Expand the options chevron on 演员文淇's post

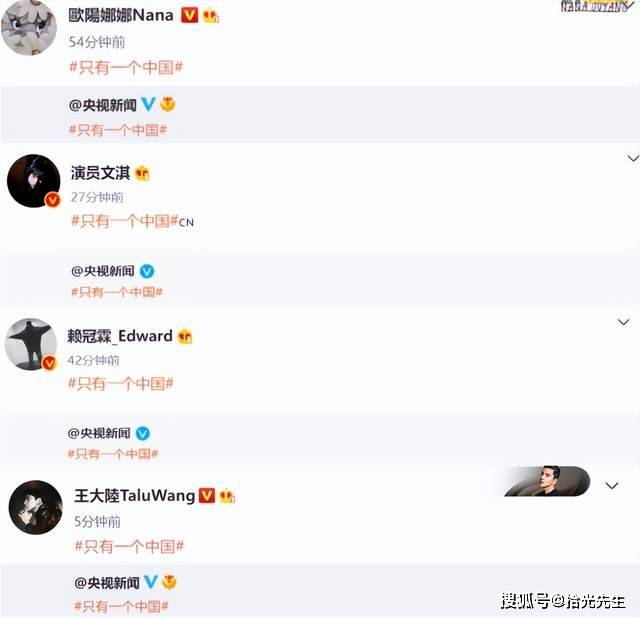coord(633,158)
